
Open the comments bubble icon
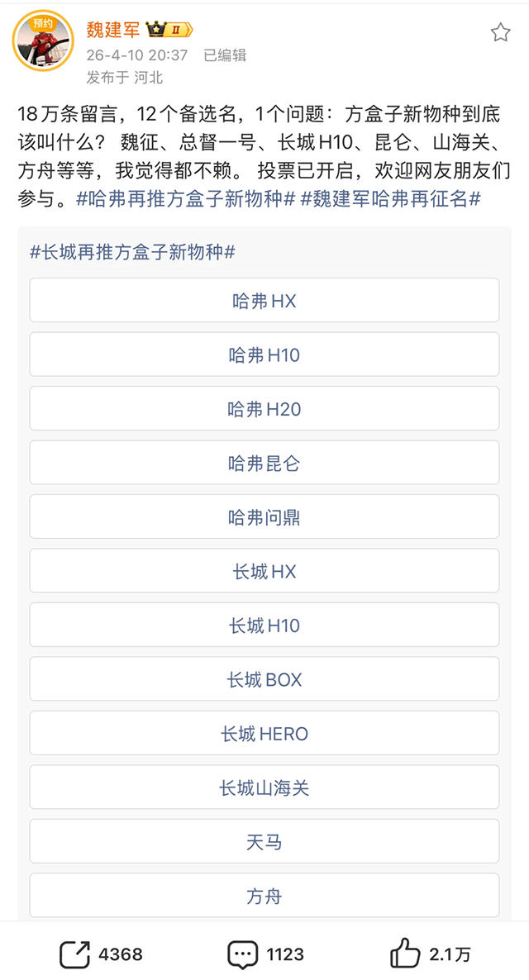(x=242, y=954)
